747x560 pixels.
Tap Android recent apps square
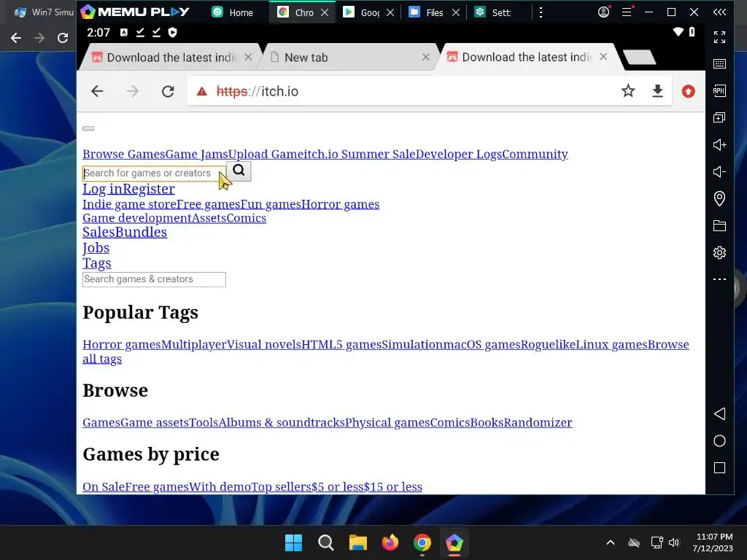tap(719, 467)
